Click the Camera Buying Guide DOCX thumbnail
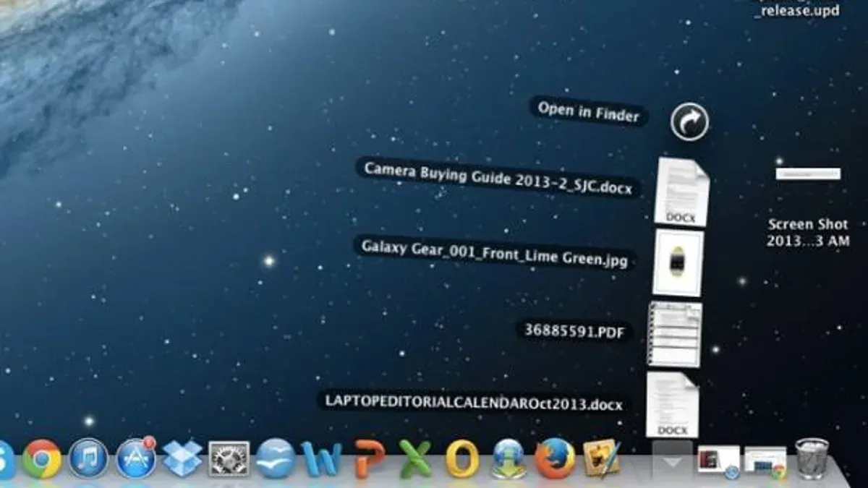Screen dimensions: 868x488 click(x=681, y=192)
